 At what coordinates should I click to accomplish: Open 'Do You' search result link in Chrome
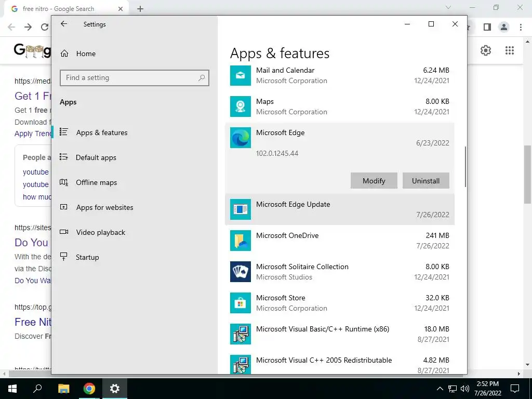(31, 242)
